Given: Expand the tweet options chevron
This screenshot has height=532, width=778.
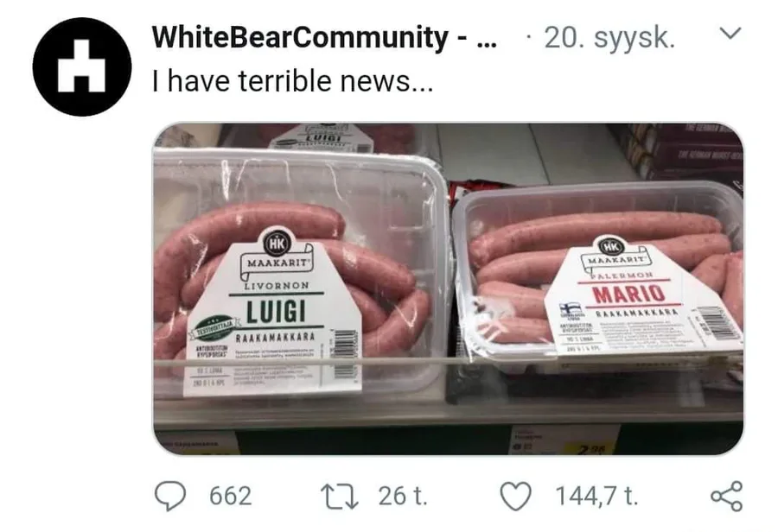Looking at the screenshot, I should (x=730, y=34).
